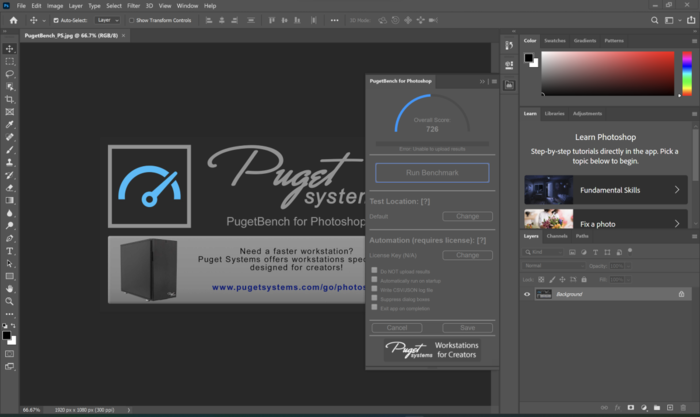
Task: Create a new layer icon
Action: coord(670,407)
